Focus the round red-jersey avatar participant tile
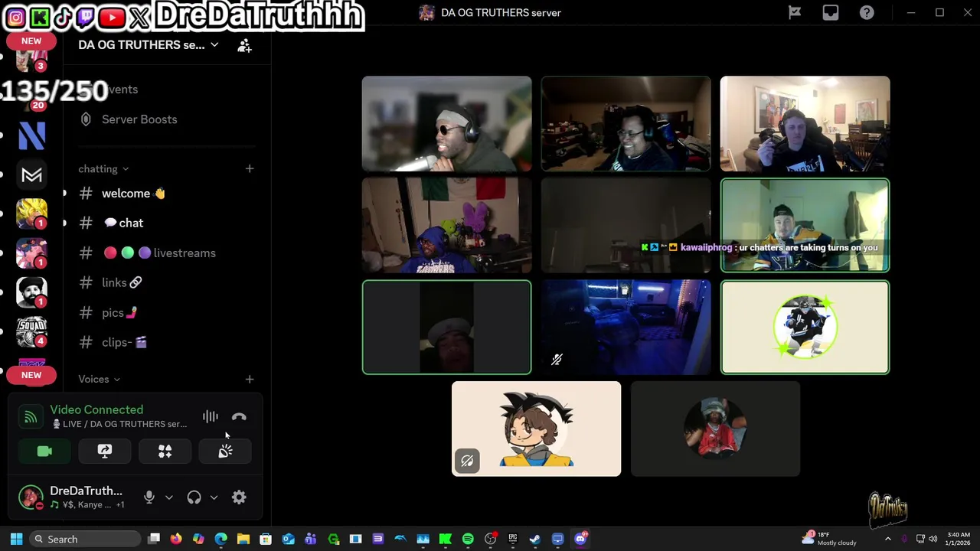 pos(715,429)
